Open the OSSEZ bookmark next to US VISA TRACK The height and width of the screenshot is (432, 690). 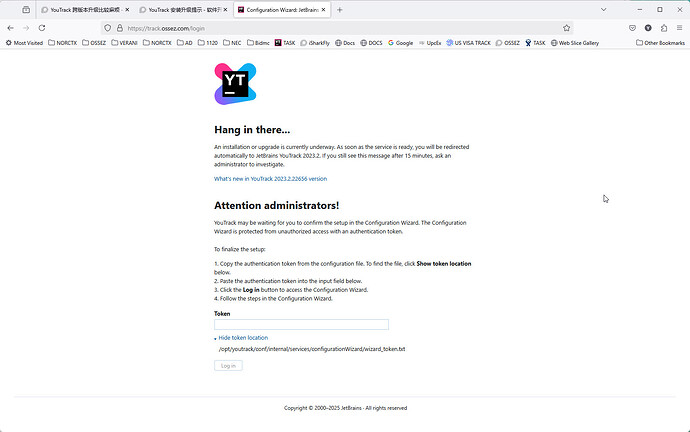508,43
